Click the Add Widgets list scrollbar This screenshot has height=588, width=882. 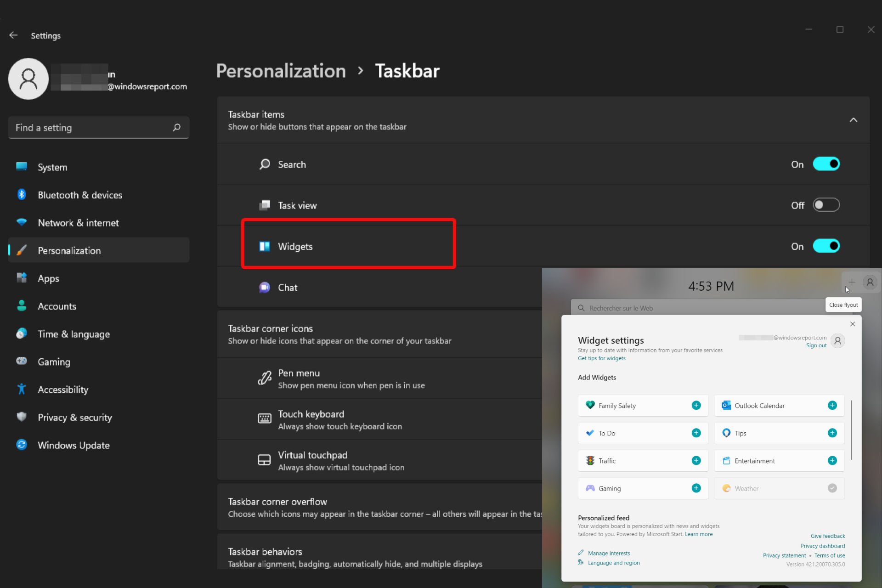(852, 430)
